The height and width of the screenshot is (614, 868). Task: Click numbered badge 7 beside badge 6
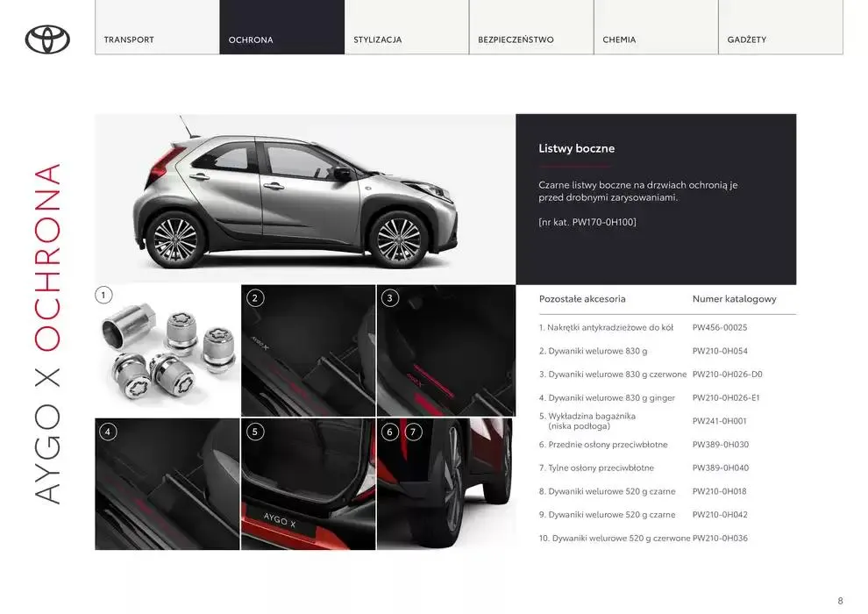click(x=413, y=431)
